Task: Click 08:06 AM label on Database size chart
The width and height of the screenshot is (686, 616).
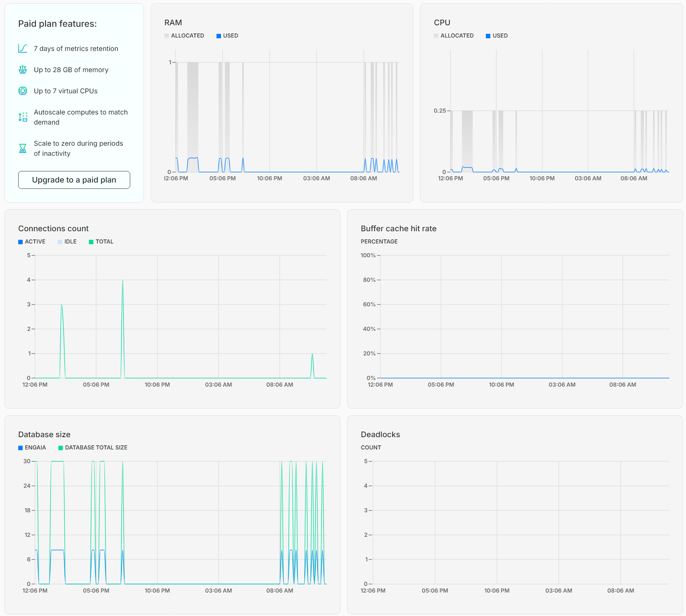Action: point(279,591)
